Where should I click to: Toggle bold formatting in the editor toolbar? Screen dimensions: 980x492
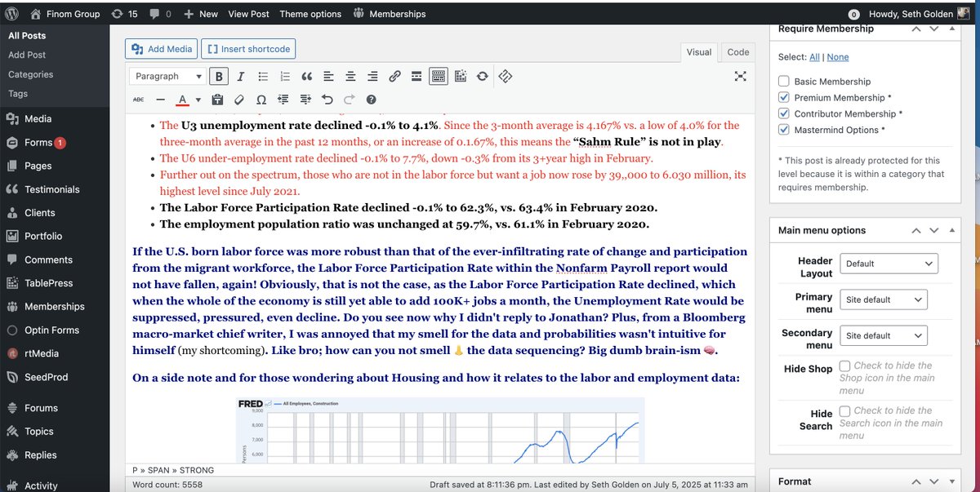pyautogui.click(x=219, y=76)
